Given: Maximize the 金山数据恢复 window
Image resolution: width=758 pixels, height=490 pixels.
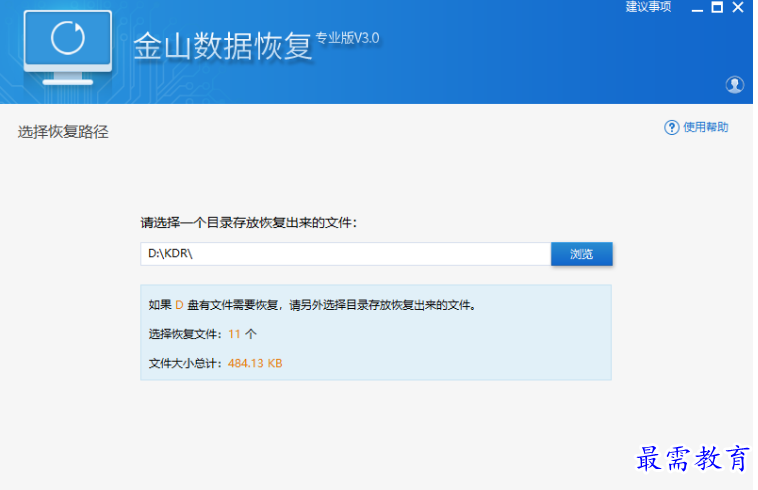Looking at the screenshot, I should click(x=717, y=7).
